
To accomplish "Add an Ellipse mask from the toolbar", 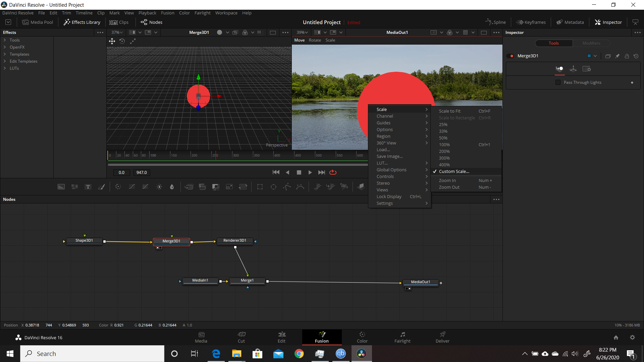I will [x=273, y=187].
